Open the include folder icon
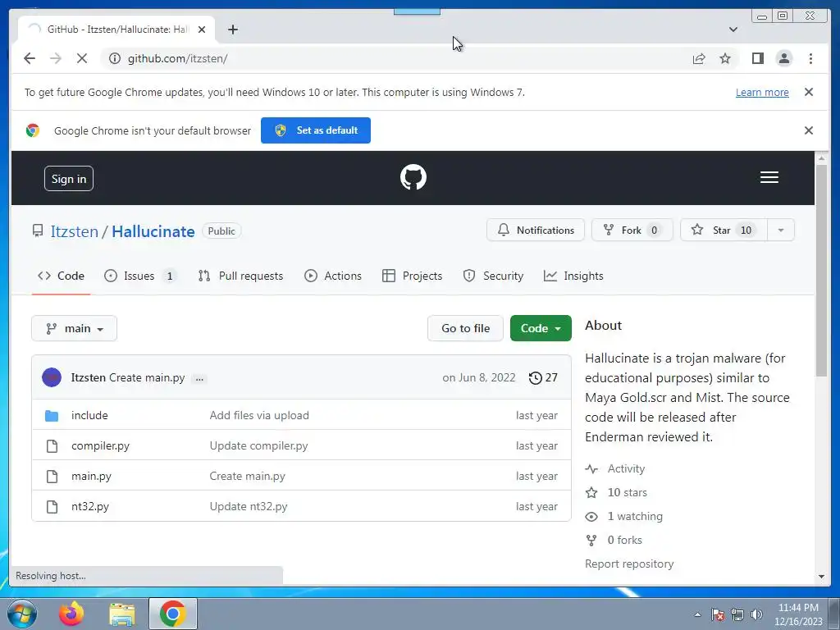Screen dimensions: 840x630 tap(52, 416)
